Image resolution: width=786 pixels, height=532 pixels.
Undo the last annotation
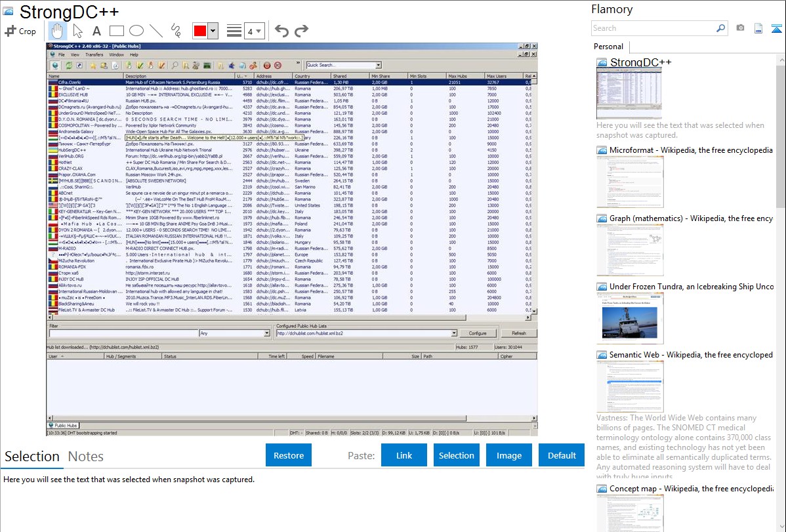point(281,31)
